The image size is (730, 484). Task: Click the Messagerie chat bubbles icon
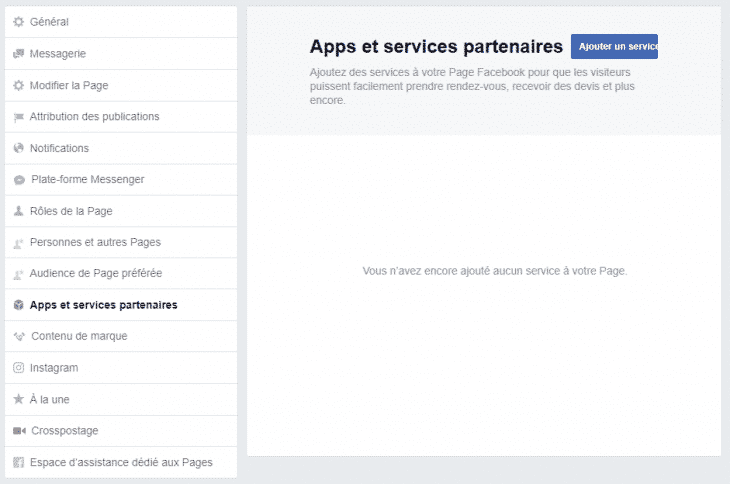pyautogui.click(x=18, y=54)
